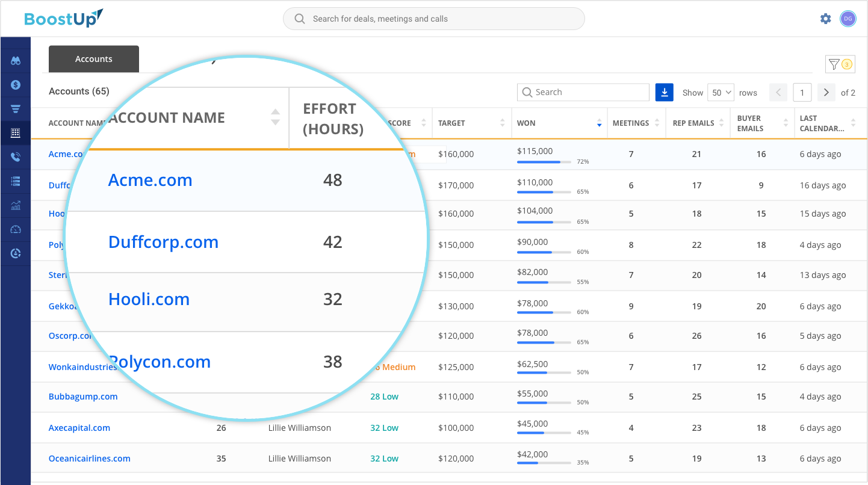Open the Oscorp account link
868x485 pixels.
click(70, 336)
